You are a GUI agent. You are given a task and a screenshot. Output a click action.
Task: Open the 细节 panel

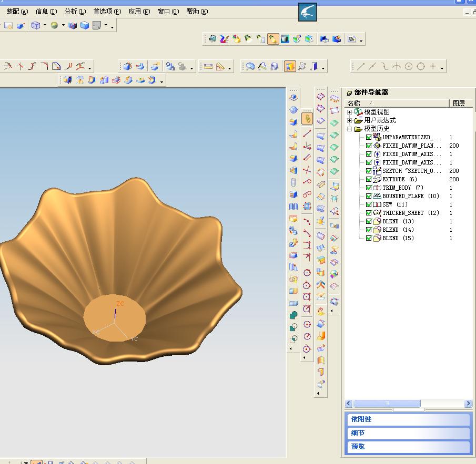coord(408,433)
